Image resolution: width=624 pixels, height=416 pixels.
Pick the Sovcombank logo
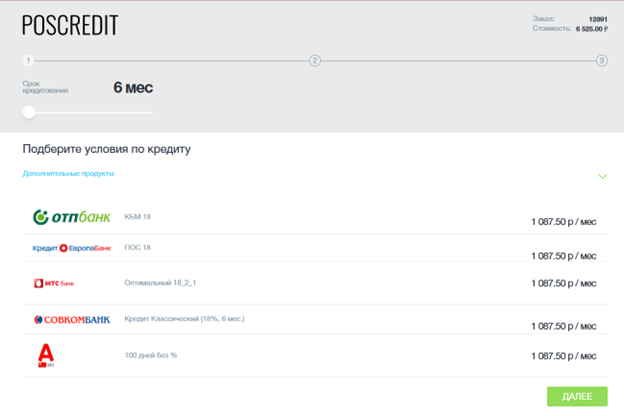click(72, 320)
